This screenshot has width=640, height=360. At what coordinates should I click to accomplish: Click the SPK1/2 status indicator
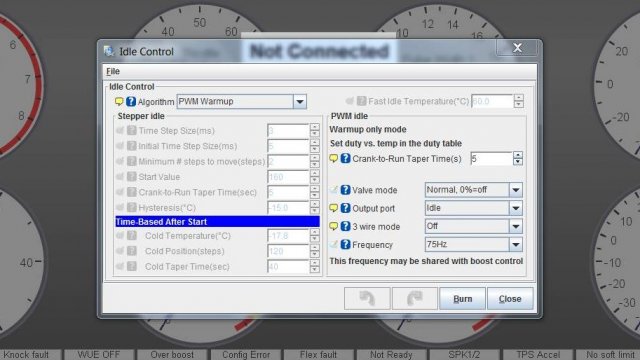(x=464, y=355)
